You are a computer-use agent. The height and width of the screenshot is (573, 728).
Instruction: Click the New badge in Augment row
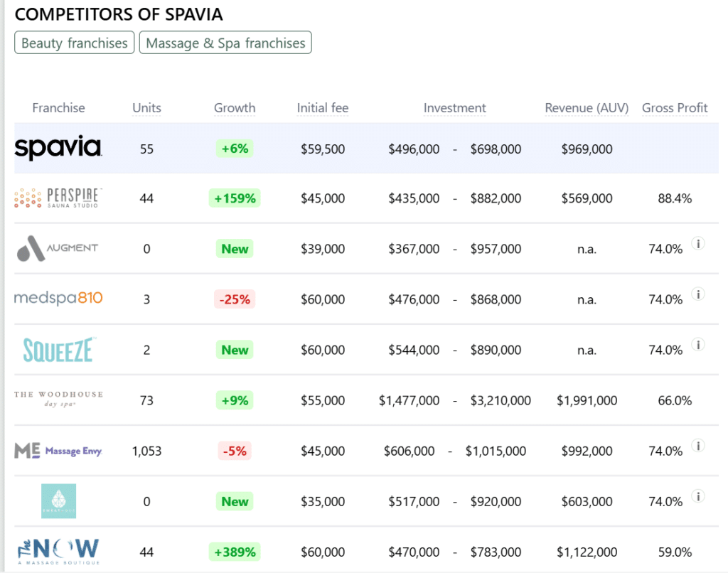pos(235,249)
